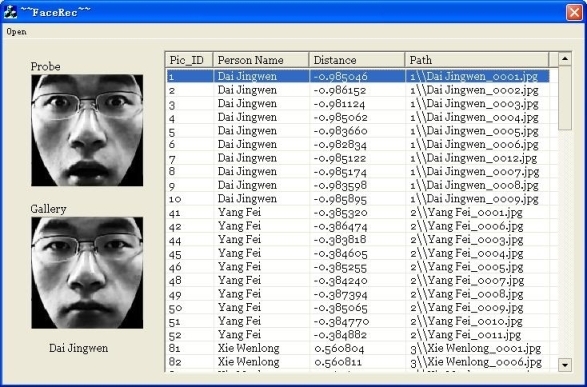The height and width of the screenshot is (387, 587).
Task: Select the Gallery face image
Action: click(x=87, y=273)
